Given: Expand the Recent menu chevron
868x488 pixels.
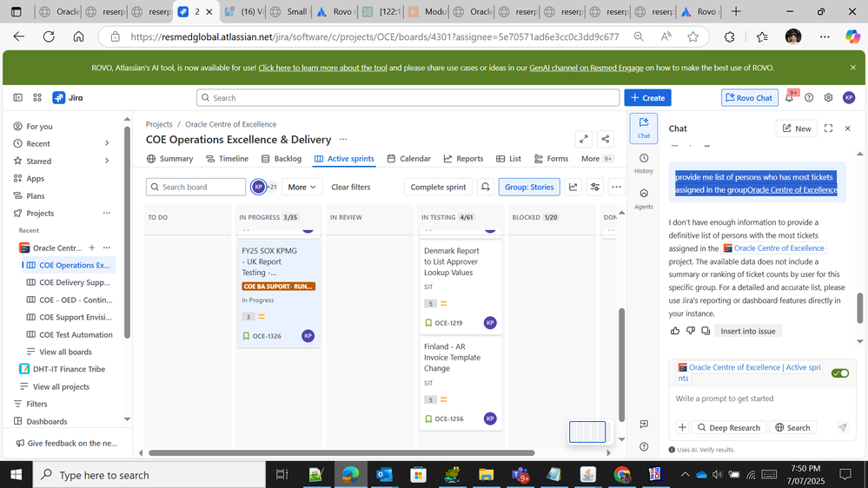Looking at the screenshot, I should 107,143.
